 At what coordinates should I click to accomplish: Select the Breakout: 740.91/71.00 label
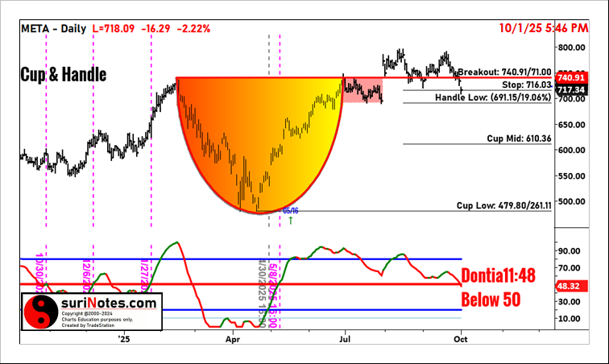tap(504, 72)
